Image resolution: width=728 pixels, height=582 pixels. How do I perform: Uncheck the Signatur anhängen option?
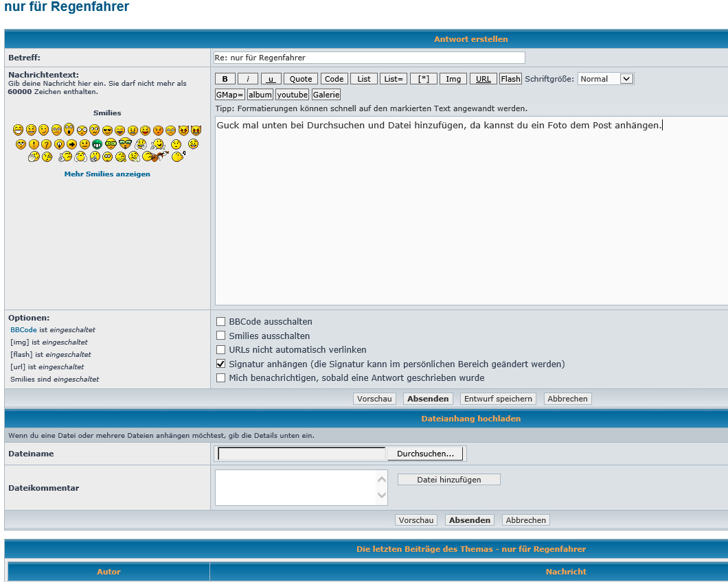(220, 364)
